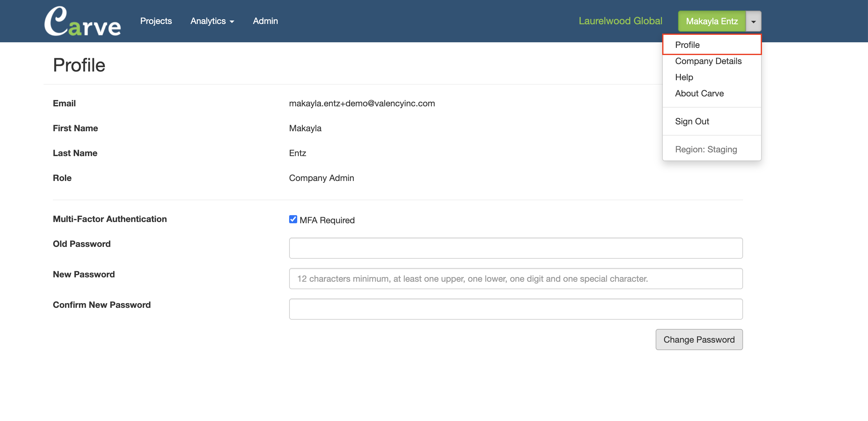Click the MFA Required label
The height and width of the screenshot is (421, 868).
click(327, 220)
